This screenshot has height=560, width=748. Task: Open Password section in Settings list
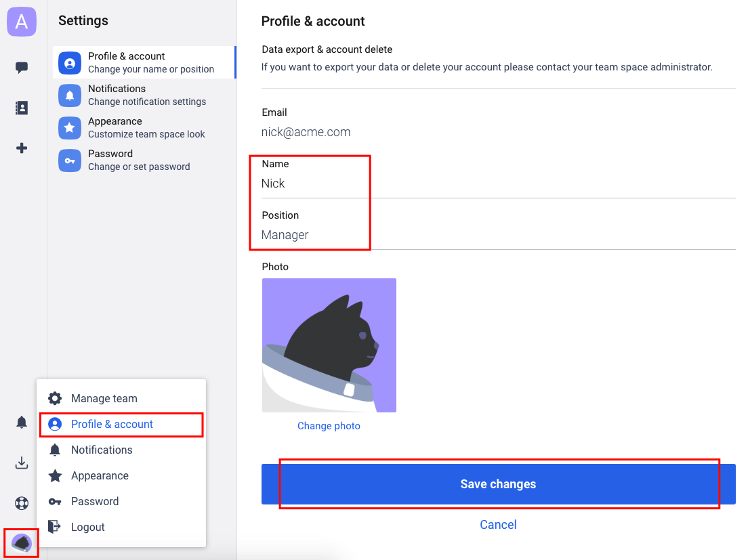(144, 160)
